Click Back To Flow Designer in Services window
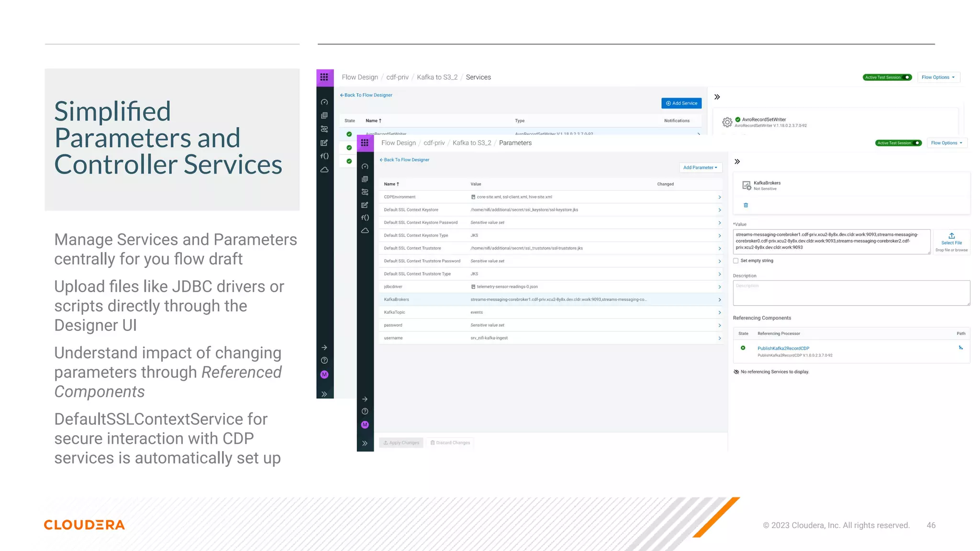This screenshot has width=980, height=551. [x=366, y=95]
